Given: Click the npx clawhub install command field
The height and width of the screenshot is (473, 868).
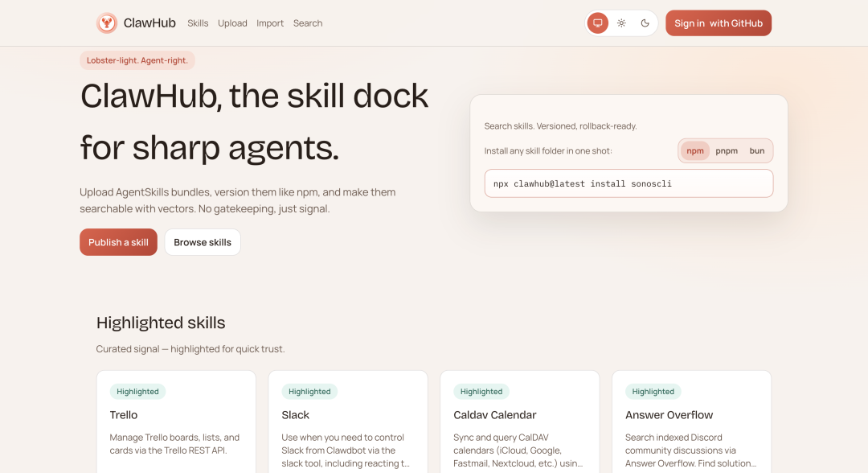Looking at the screenshot, I should click(628, 183).
